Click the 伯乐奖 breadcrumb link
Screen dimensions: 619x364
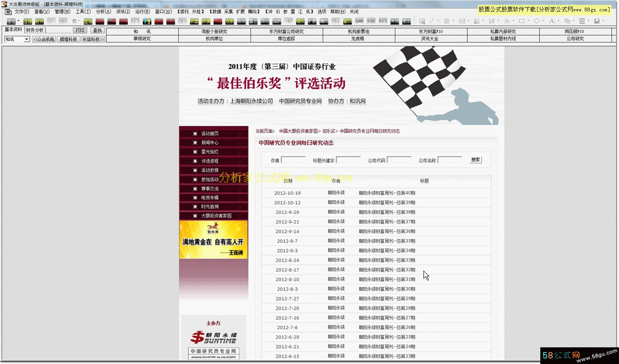[329, 131]
